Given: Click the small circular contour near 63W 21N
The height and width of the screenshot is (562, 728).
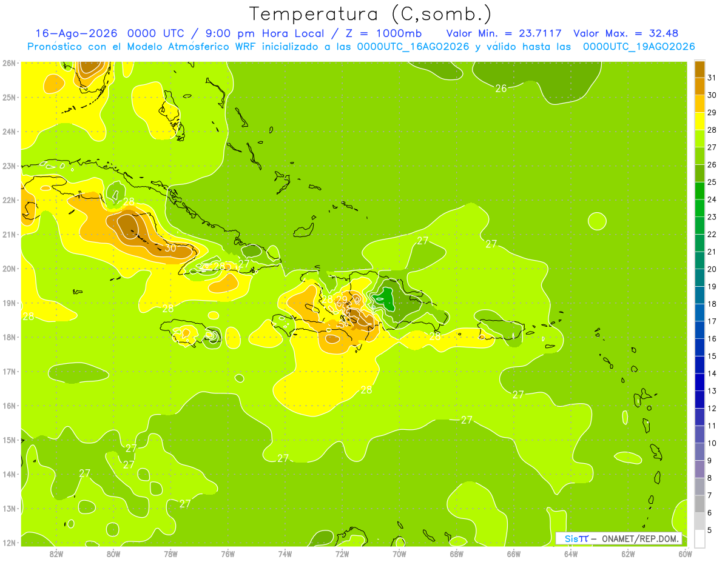Looking at the screenshot, I should (597, 221).
